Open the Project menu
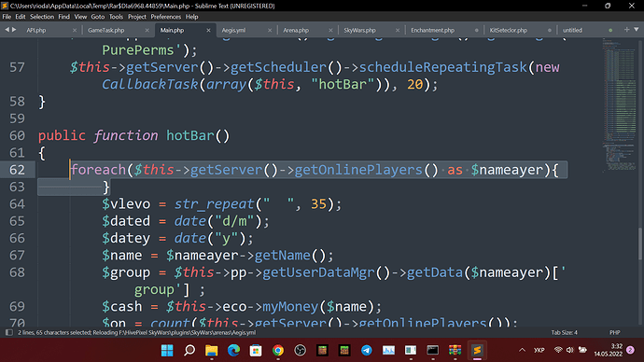This screenshot has width=644, height=362. [137, 17]
